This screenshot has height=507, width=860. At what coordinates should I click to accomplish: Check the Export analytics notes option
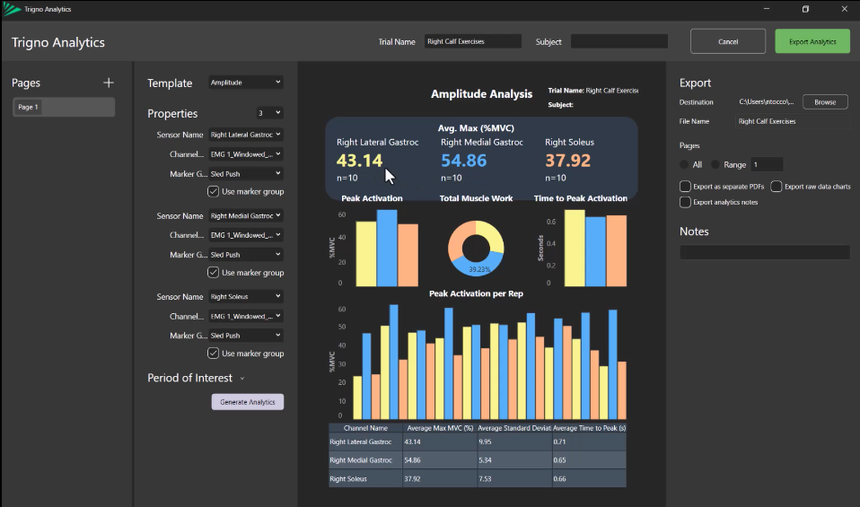[x=685, y=202]
